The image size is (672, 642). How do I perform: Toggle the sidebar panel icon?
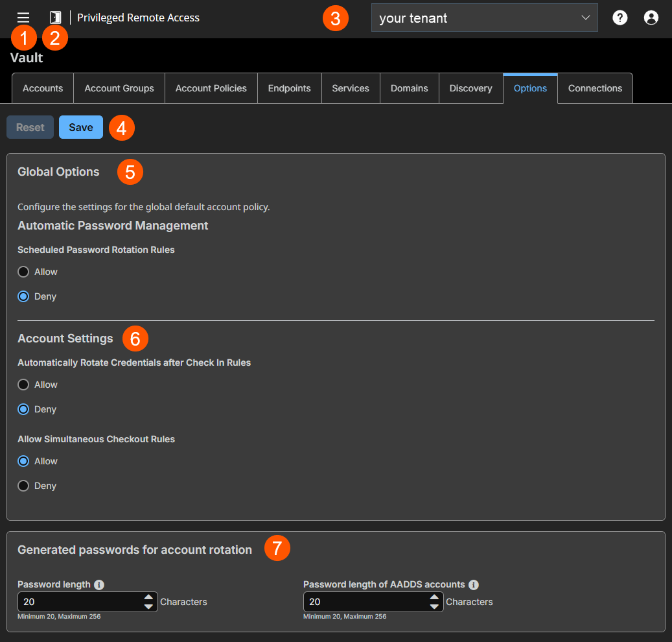coord(55,18)
